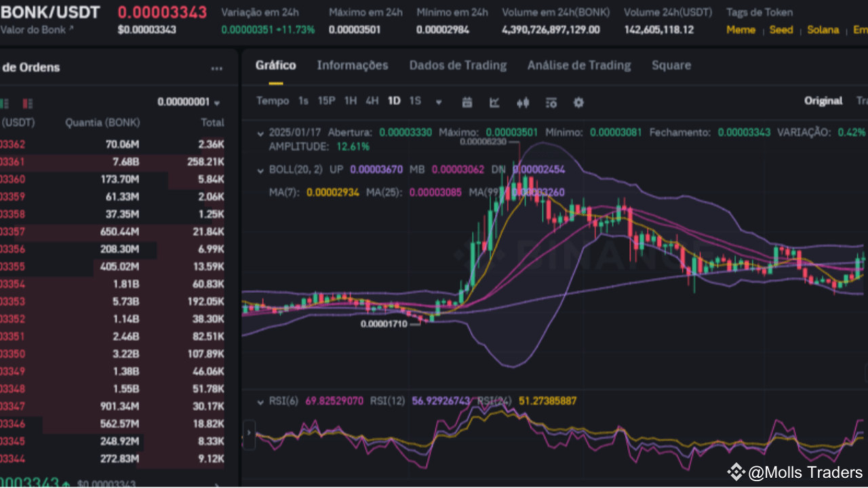The height and width of the screenshot is (488, 868).
Task: Switch chart to 1S weekly interval
Action: 415,101
